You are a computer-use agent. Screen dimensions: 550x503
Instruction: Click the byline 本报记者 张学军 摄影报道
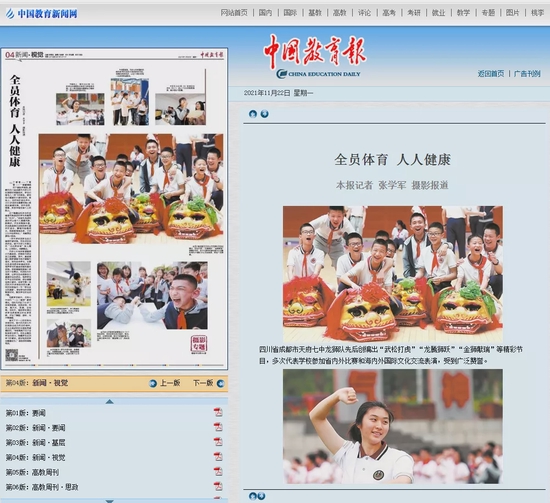point(392,185)
